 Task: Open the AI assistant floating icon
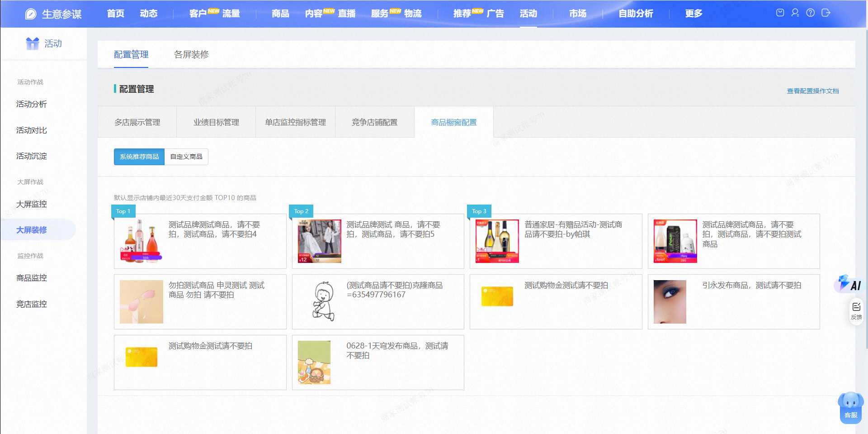(849, 284)
